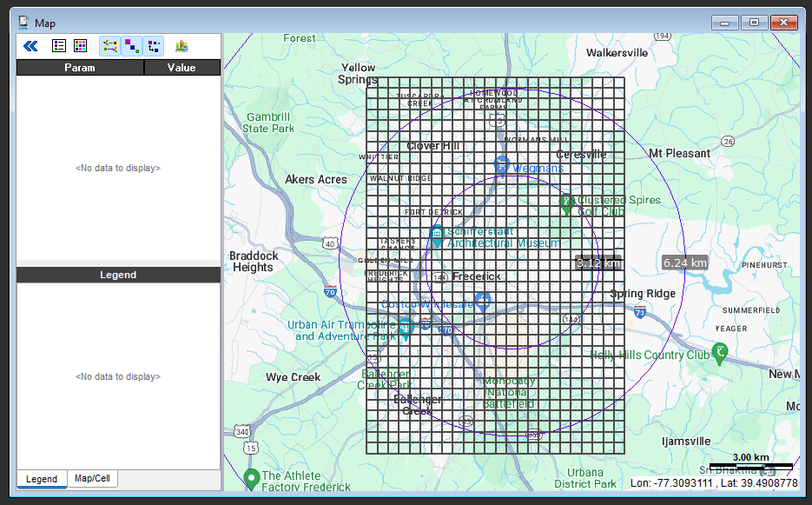
Task: Click the Walkersville town label
Action: [x=617, y=53]
